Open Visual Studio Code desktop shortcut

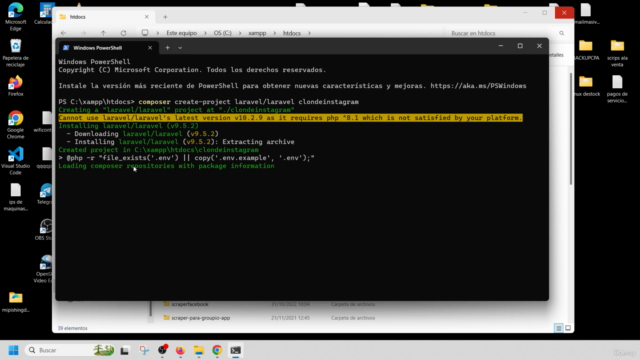16,160
